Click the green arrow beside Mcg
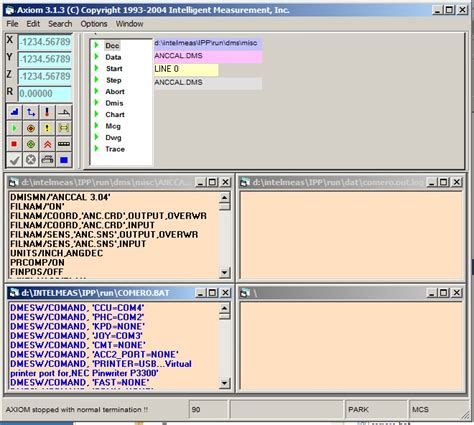Screen dimensions: 474x425 click(x=96, y=125)
